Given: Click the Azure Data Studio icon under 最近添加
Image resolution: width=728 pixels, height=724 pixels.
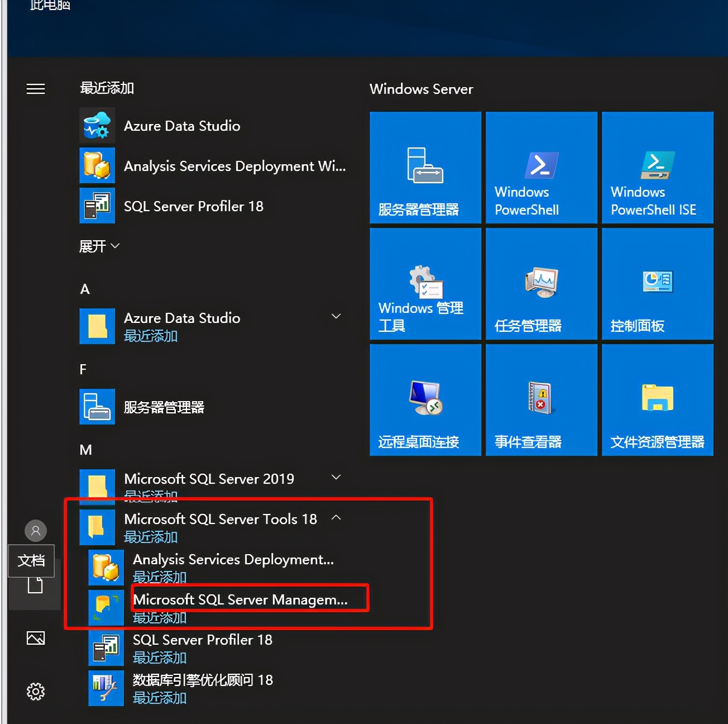Looking at the screenshot, I should tap(97, 126).
